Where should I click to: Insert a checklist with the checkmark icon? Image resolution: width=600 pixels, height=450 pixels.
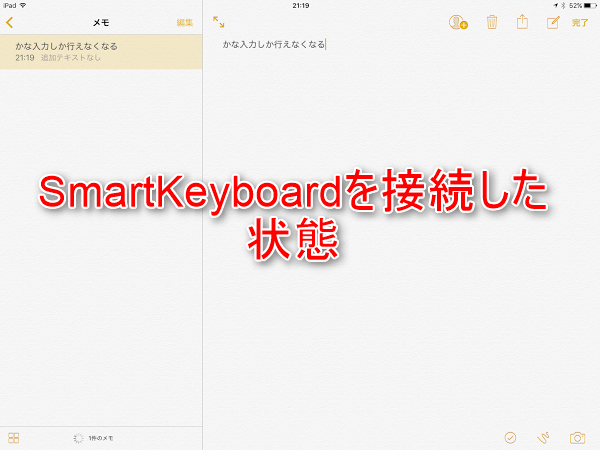[x=510, y=438]
